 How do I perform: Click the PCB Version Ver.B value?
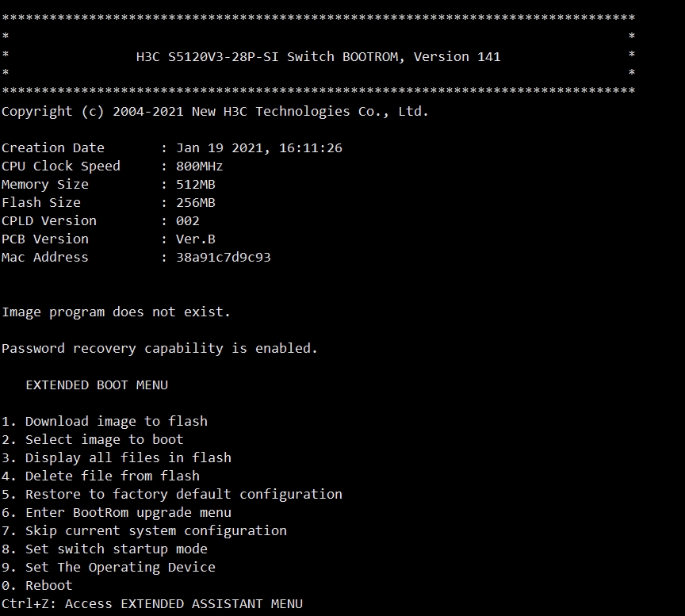[x=196, y=239]
